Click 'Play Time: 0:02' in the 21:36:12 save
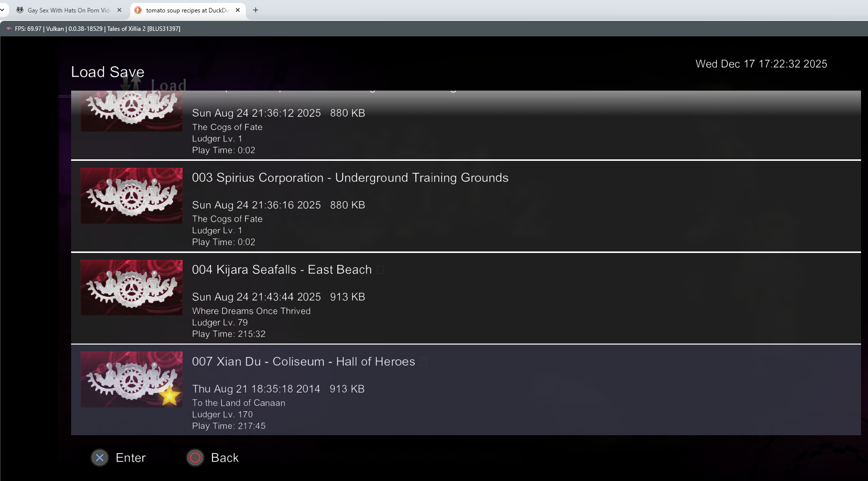This screenshot has height=481, width=868. click(223, 150)
